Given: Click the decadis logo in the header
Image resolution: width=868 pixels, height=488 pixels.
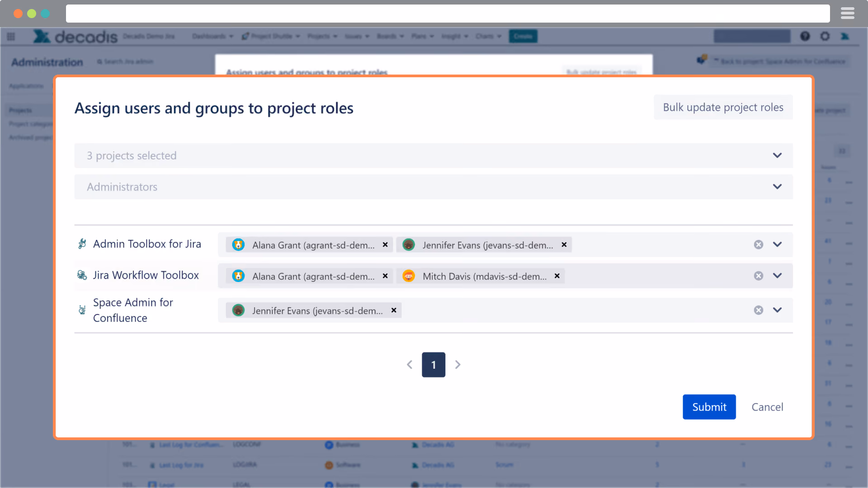Looking at the screenshot, I should pos(75,36).
